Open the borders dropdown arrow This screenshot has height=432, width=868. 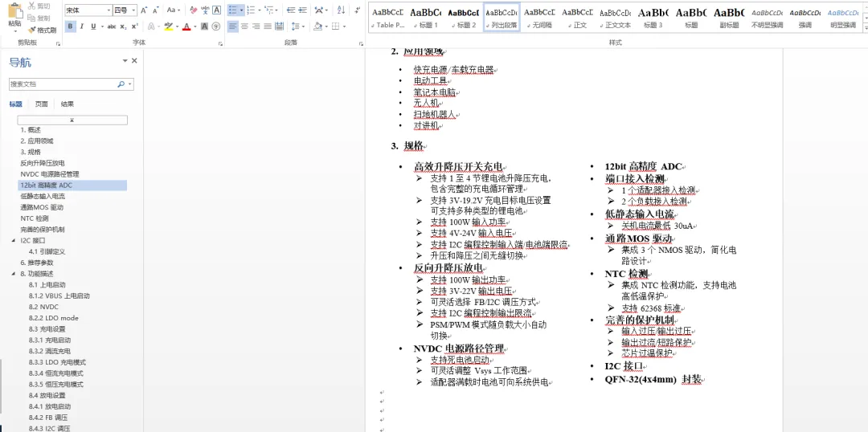click(x=342, y=26)
